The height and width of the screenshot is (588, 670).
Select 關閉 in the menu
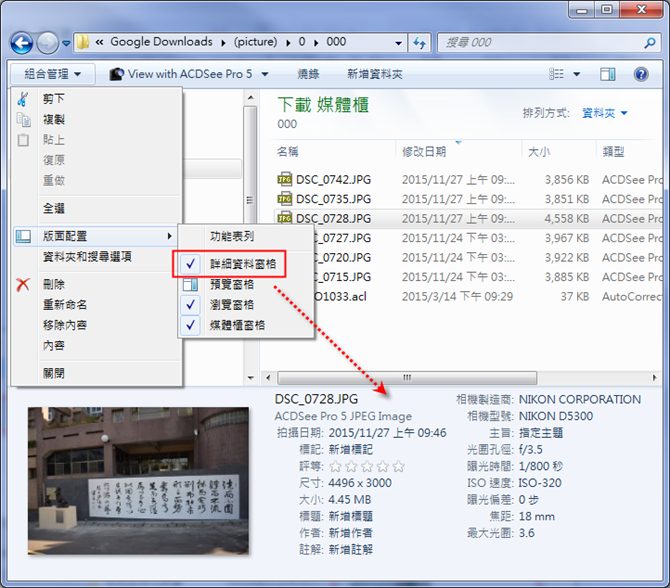pyautogui.click(x=96, y=373)
